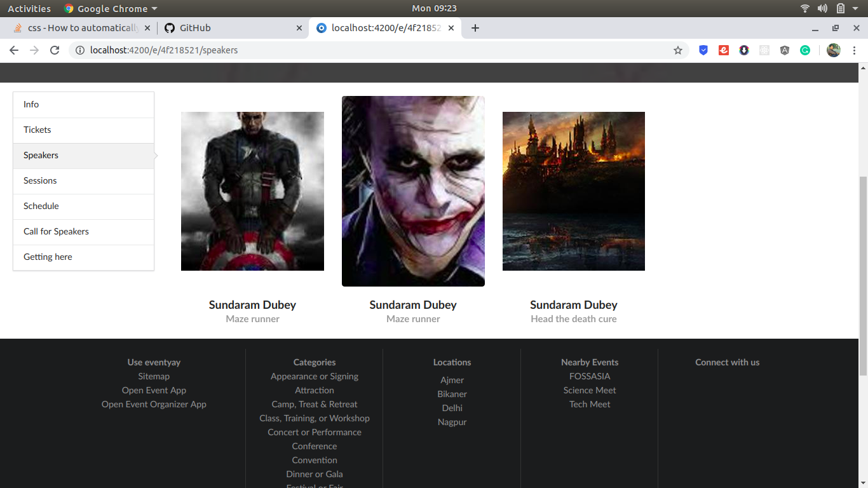Open the Getting here menu item
This screenshot has width=868, height=488.
(x=83, y=257)
